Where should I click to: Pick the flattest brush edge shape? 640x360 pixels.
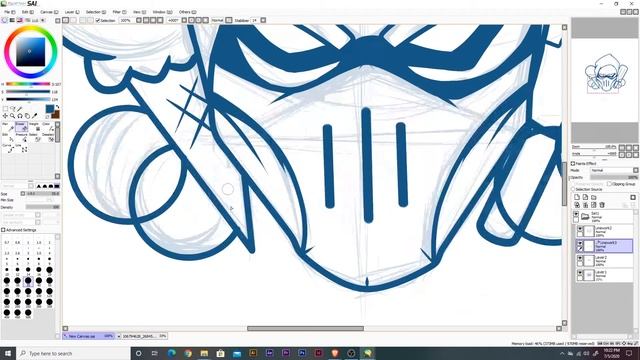pos(57,186)
